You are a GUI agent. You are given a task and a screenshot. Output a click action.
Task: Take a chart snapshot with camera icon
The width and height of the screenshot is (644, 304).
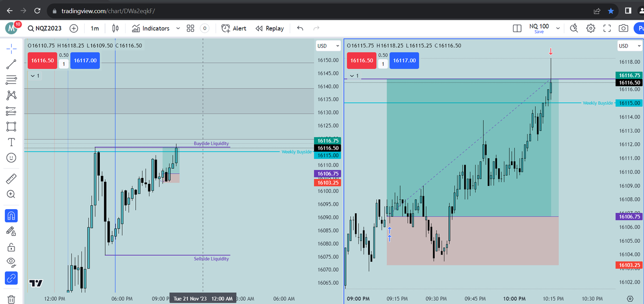[624, 28]
